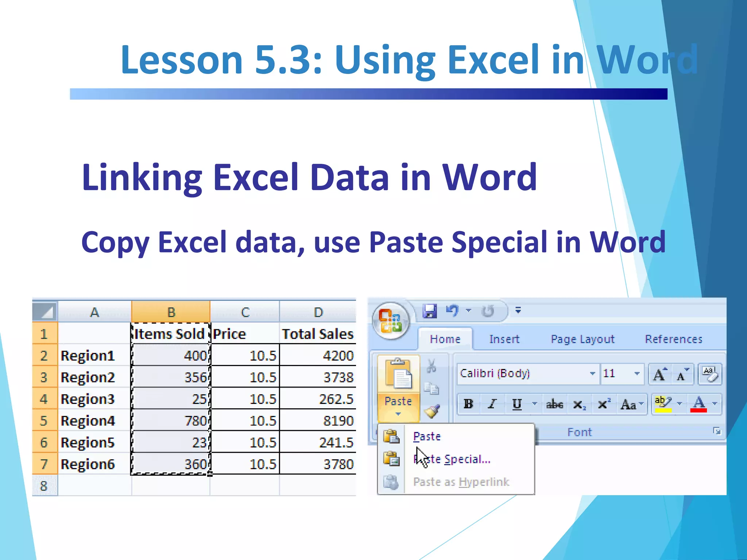Open the Page Layout ribbon tab
747x560 pixels.
(x=582, y=339)
